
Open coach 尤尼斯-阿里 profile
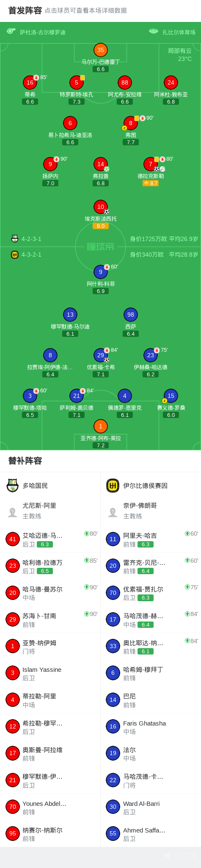tap(50, 511)
